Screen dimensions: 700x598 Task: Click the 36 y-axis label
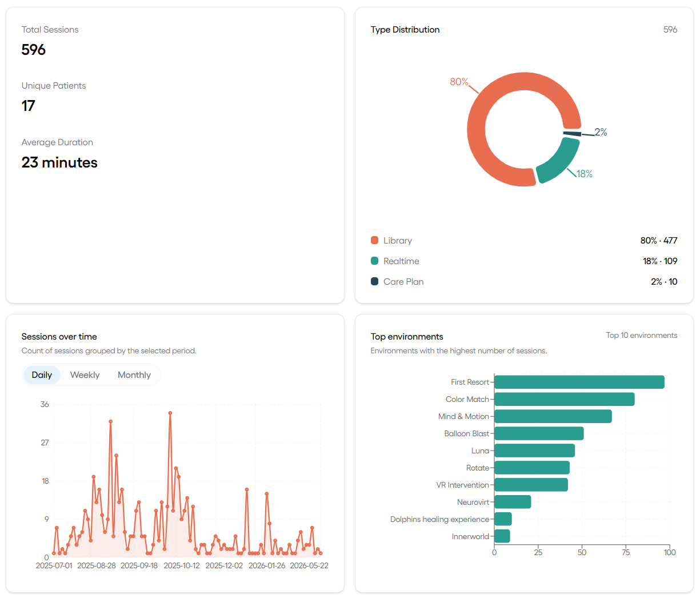45,404
